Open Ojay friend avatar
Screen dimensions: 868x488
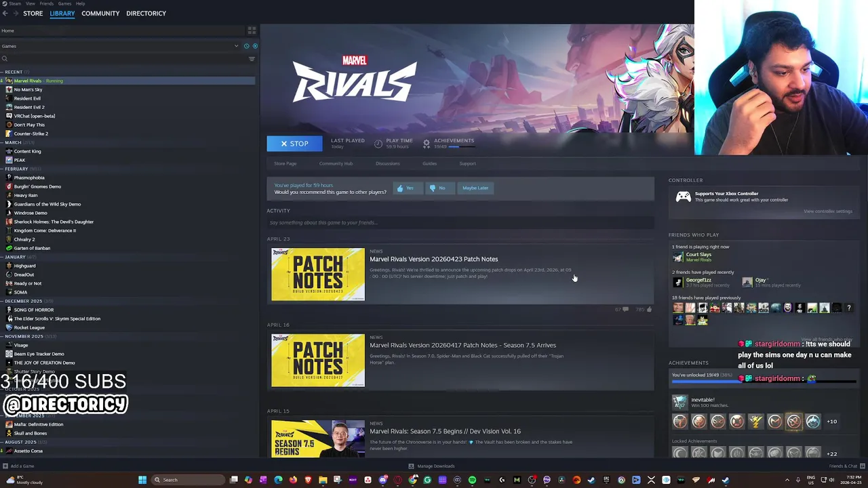[x=747, y=282]
